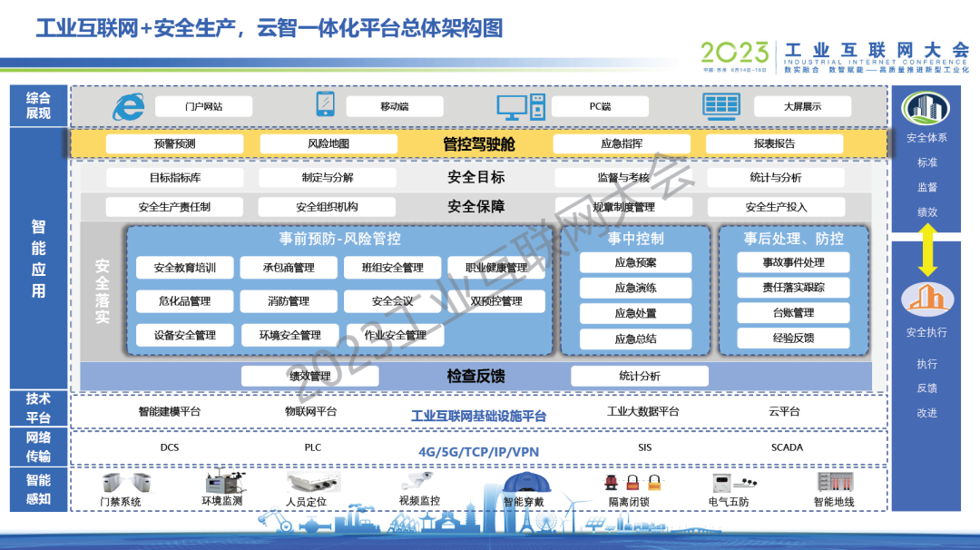Click the 绩效管理 box
980x550 pixels.
click(309, 376)
